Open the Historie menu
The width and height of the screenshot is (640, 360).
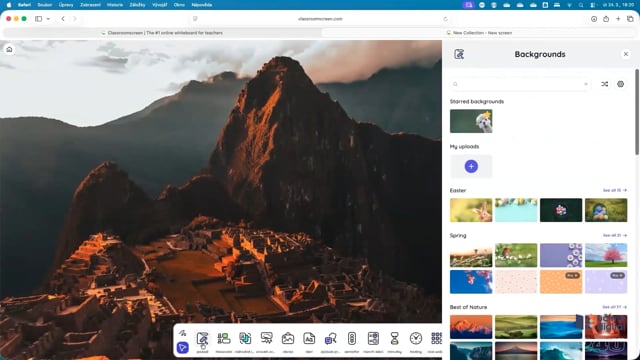pyautogui.click(x=115, y=5)
